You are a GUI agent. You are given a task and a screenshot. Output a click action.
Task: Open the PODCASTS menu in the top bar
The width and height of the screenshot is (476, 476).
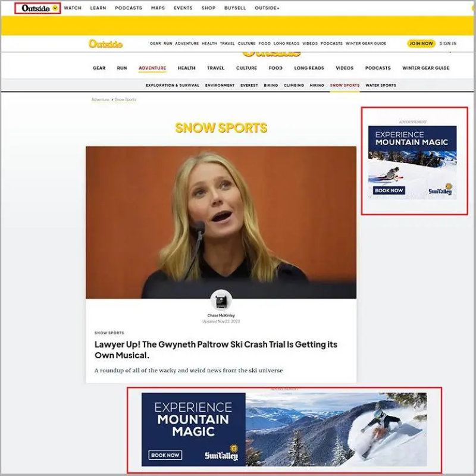129,8
